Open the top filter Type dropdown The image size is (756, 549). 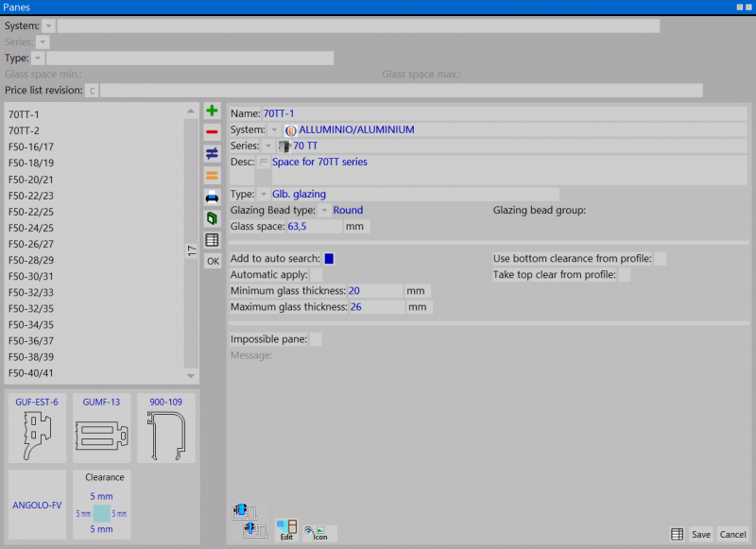pos(38,59)
